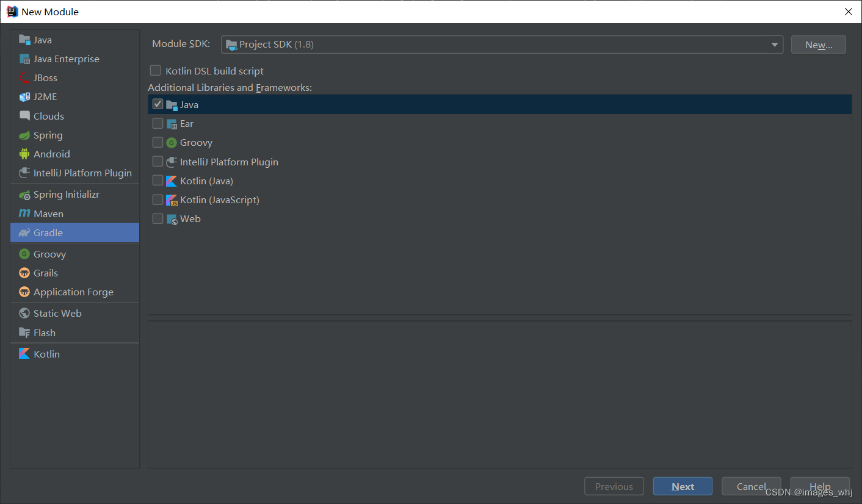Select Kotlin in the left sidebar

tap(74, 354)
